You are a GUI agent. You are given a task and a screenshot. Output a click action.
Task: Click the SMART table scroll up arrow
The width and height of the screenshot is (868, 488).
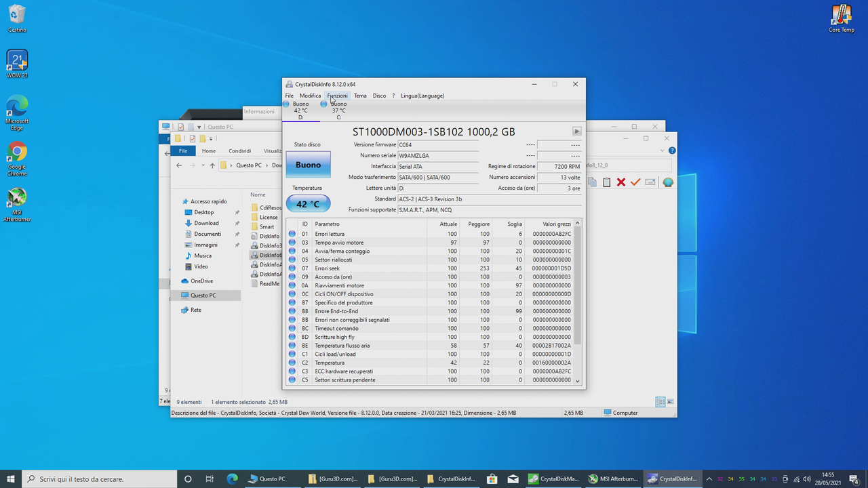578,223
